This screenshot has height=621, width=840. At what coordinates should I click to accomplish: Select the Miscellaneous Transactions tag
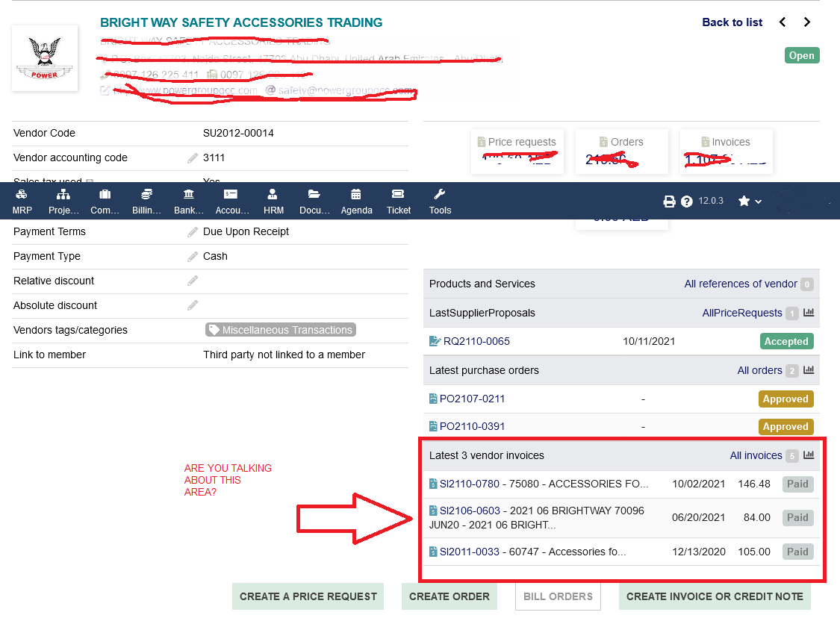[x=281, y=330]
